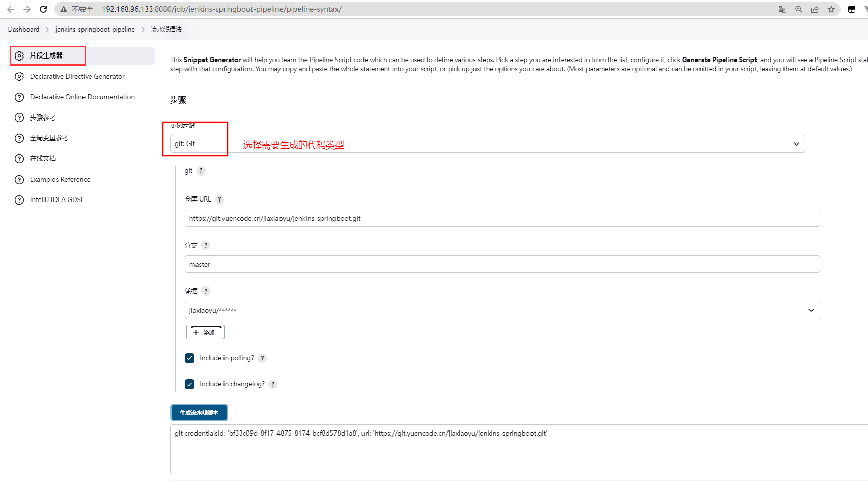
Task: Open the 示例步骤 git: Git dropdown
Action: tap(487, 144)
